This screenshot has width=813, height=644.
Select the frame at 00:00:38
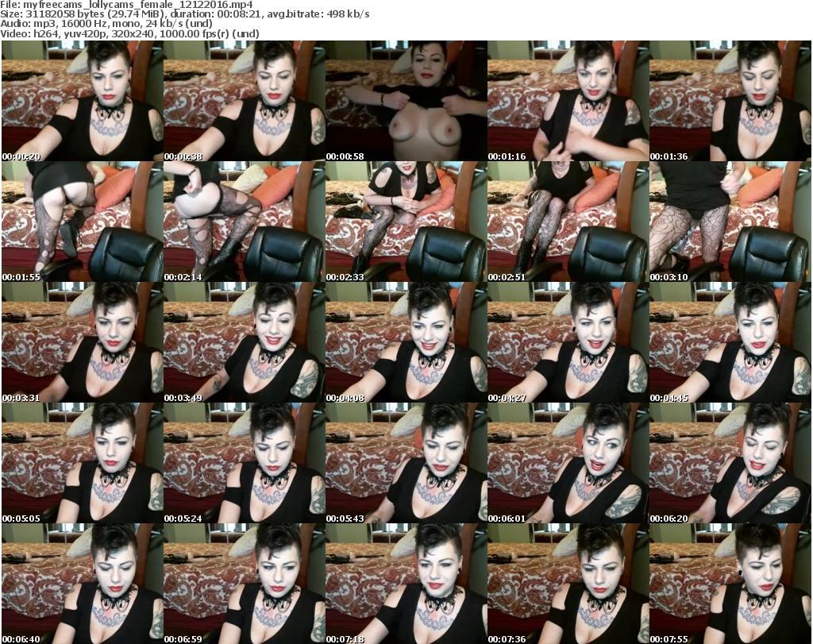245,101
